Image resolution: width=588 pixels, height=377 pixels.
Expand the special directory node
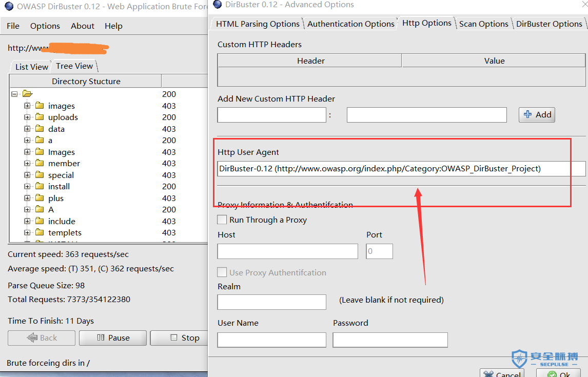27,175
